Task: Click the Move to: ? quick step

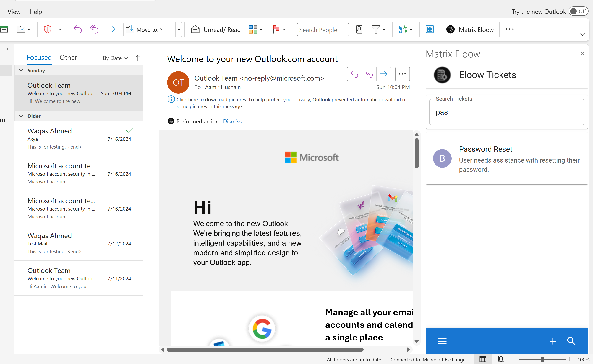Action: click(x=149, y=30)
